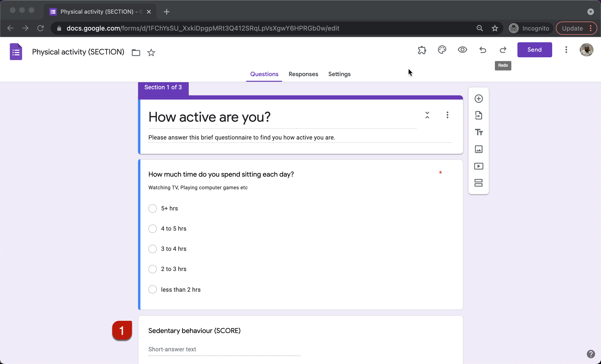
Task: Open the Settings tab
Action: (339, 74)
